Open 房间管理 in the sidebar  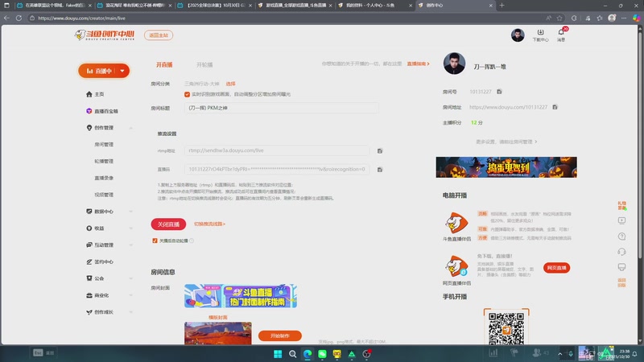pyautogui.click(x=104, y=145)
